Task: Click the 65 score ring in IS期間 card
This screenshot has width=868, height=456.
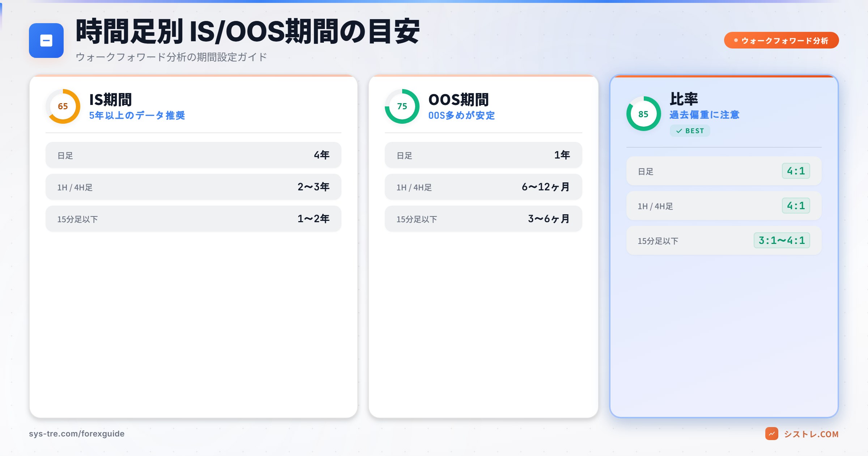Action: (x=63, y=106)
